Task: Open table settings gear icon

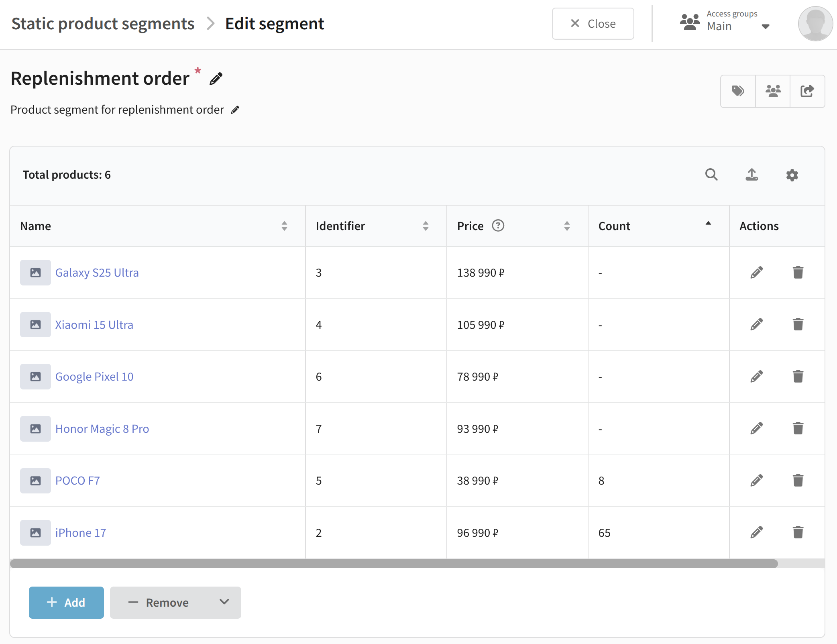Action: point(792,175)
